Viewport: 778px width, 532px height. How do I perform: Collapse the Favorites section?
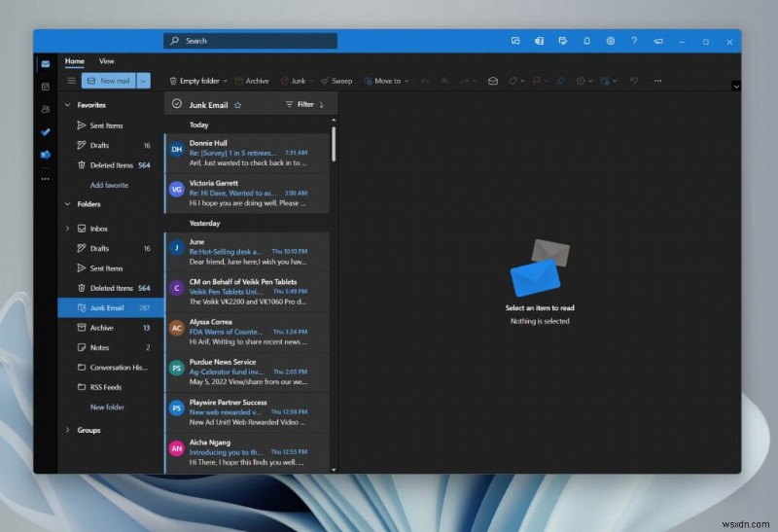67,105
